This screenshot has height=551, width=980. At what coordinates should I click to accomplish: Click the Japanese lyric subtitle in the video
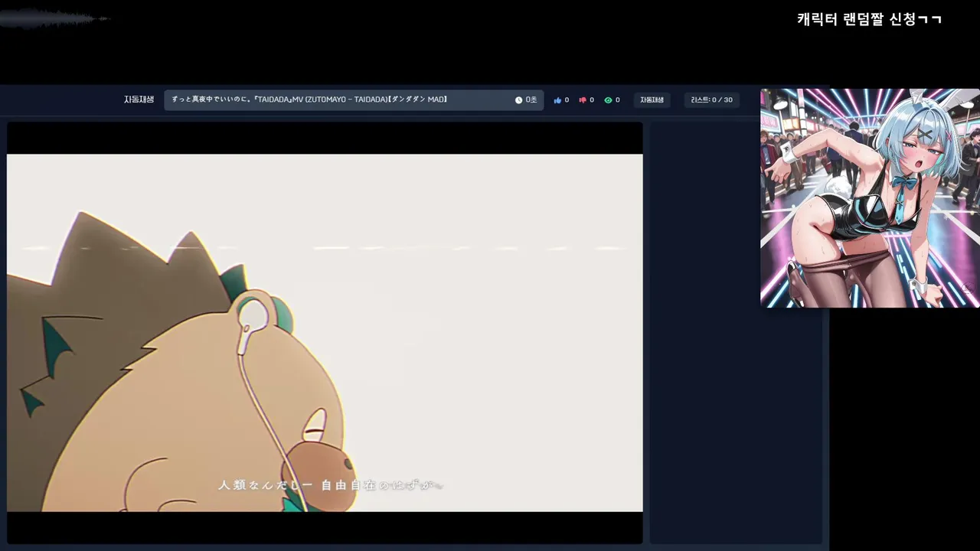[331, 485]
